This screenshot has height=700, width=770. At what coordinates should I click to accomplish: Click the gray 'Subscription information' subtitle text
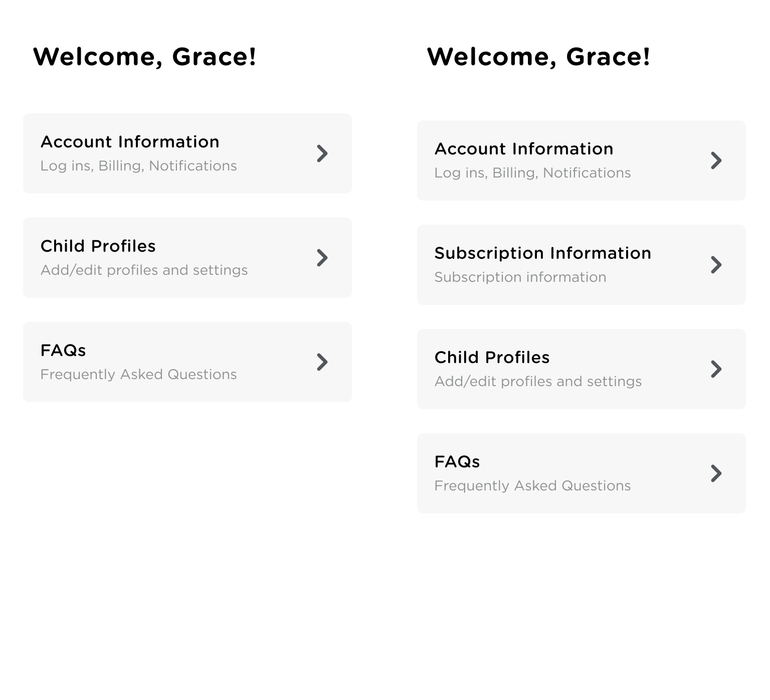[x=520, y=277]
